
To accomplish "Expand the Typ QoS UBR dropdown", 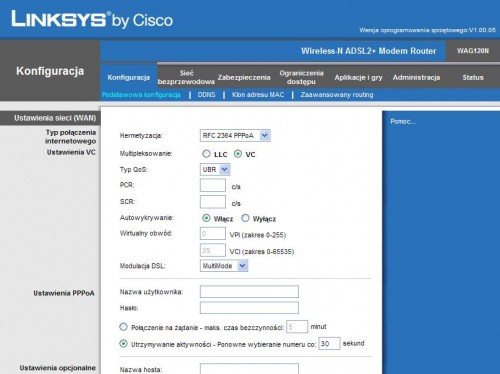I will click(x=215, y=169).
